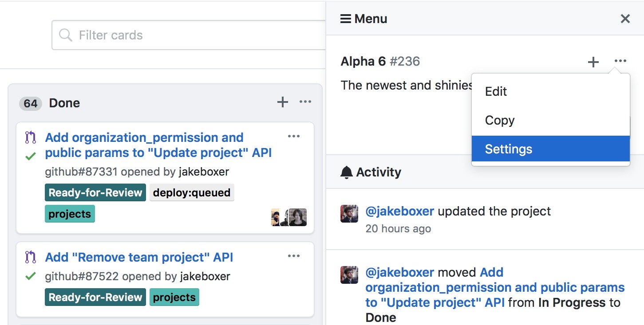
Task: Click the #236 project number
Action: click(x=404, y=61)
